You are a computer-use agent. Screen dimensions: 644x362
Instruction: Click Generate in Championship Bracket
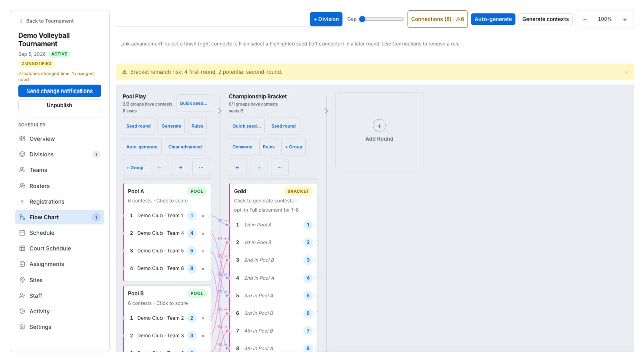click(243, 147)
